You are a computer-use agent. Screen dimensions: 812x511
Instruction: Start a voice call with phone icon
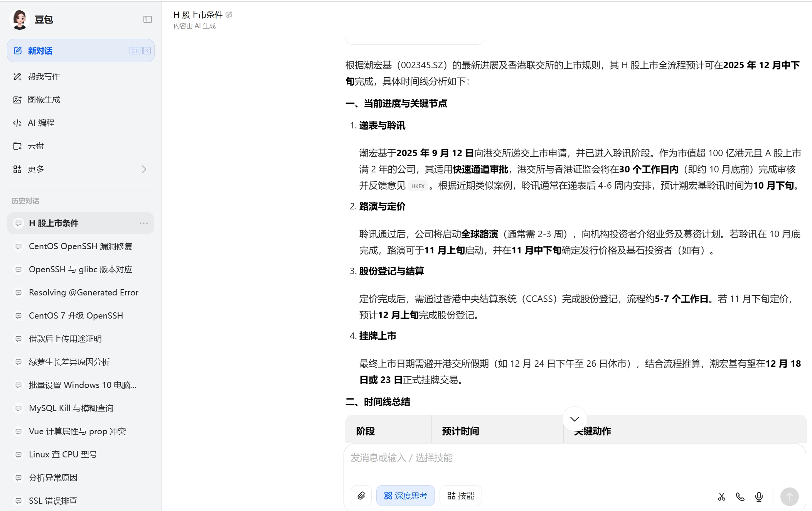tap(740, 496)
